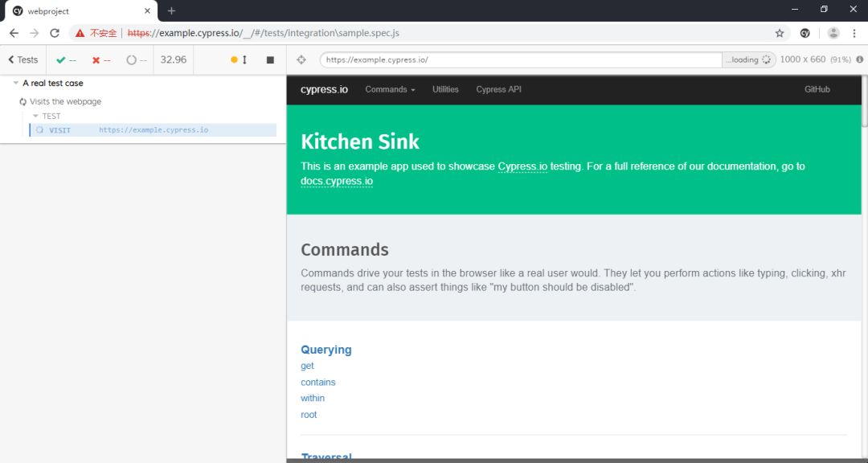Bookmark this page with the star icon
Viewport: 868px width, 463px height.
pos(779,33)
